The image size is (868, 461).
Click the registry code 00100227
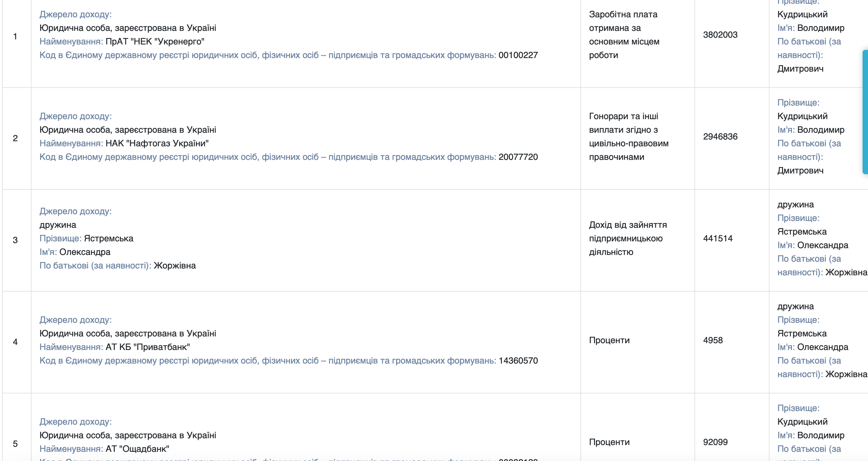point(518,55)
